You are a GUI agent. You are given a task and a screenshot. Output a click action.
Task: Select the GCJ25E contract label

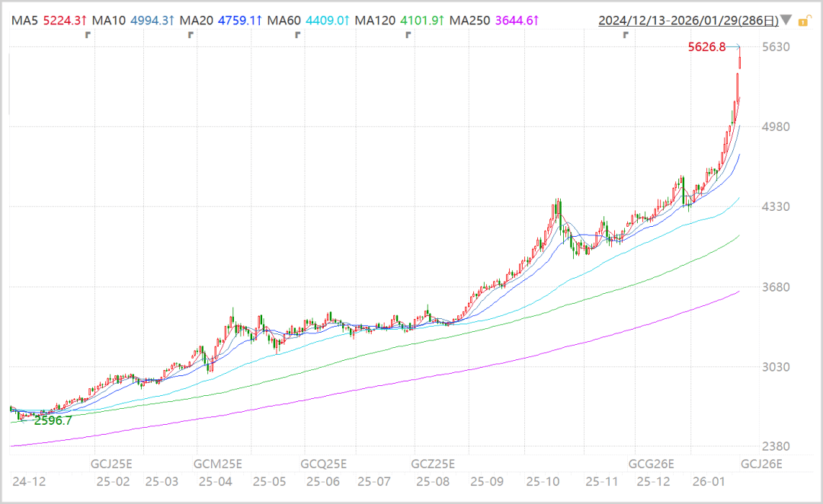(111, 463)
